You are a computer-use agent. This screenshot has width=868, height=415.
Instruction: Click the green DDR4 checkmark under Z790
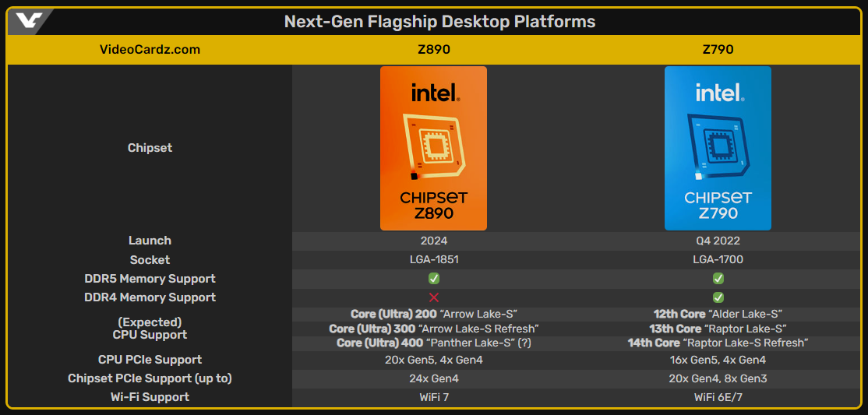tap(718, 297)
